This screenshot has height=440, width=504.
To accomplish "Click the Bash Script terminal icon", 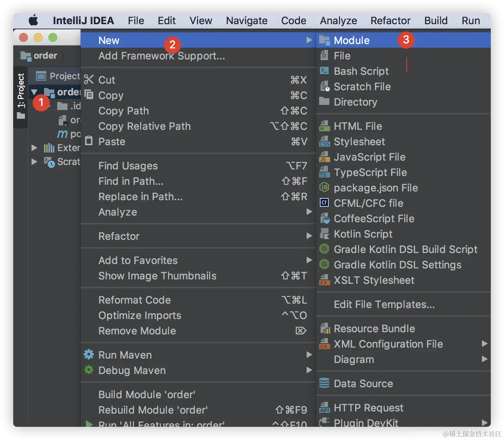I will pyautogui.click(x=324, y=71).
